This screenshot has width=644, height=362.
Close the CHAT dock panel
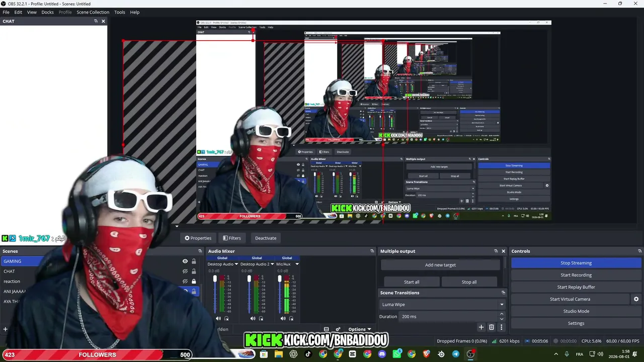pyautogui.click(x=103, y=21)
